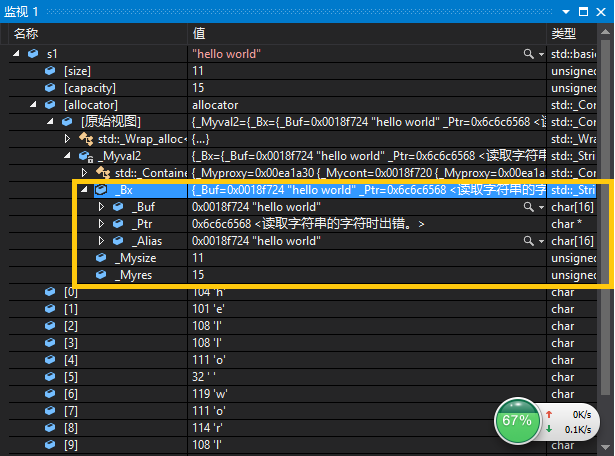
Task: Collapse the _Bx union node
Action: click(84, 190)
